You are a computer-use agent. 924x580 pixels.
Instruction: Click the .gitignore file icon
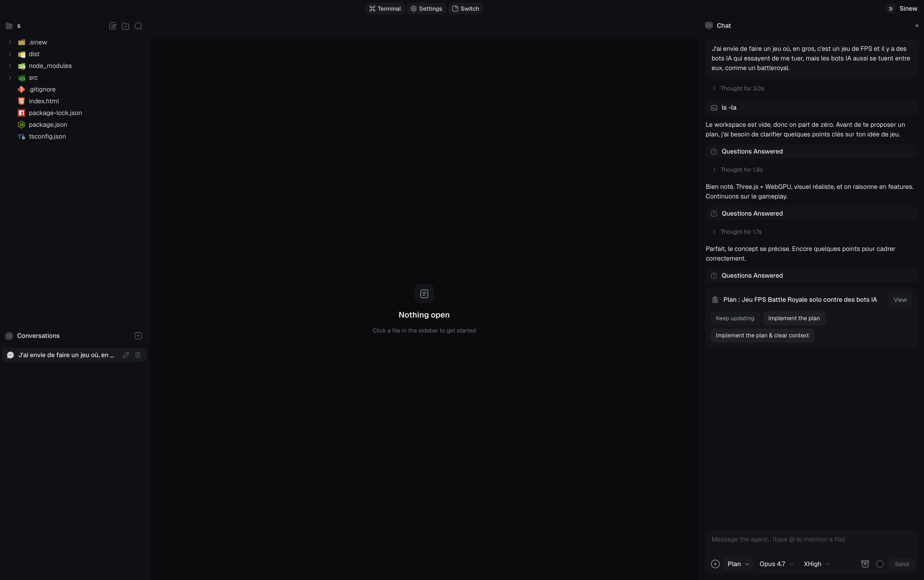tap(21, 89)
